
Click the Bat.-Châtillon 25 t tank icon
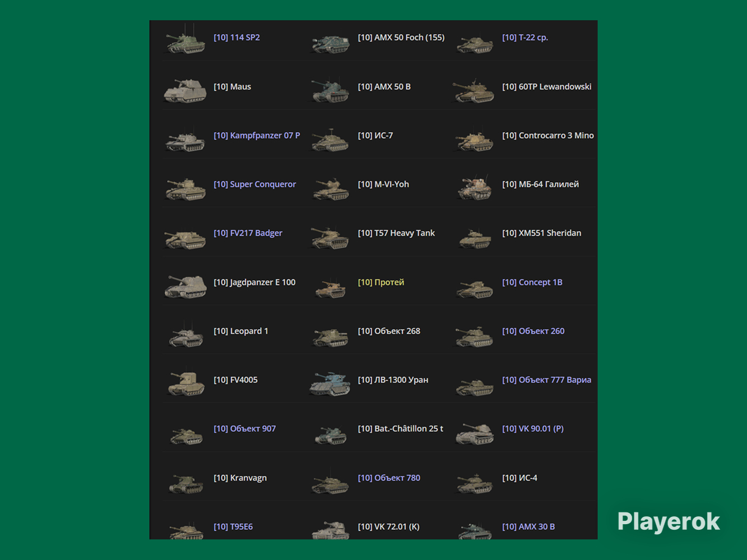click(x=330, y=434)
